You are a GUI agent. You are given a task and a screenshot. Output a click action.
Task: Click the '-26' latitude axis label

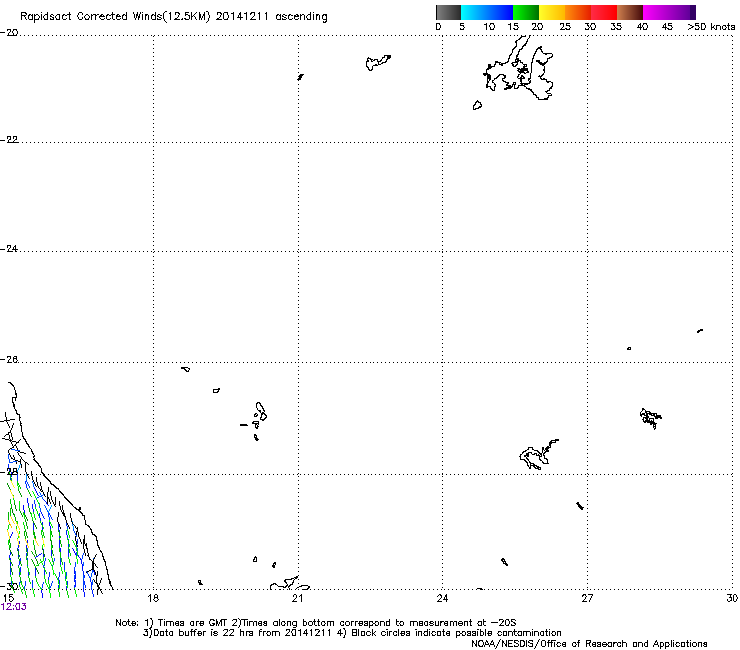click(x=9, y=360)
